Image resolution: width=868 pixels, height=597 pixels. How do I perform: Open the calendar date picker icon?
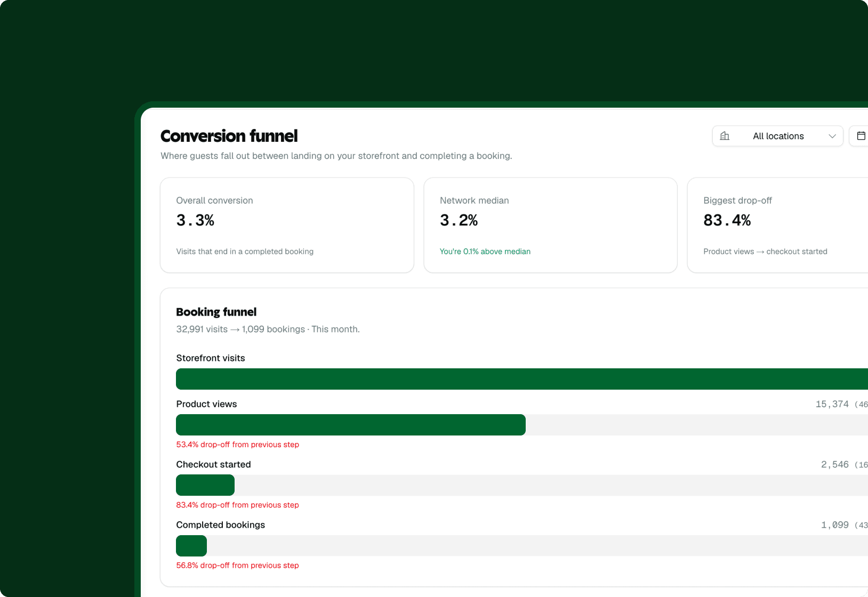point(861,136)
